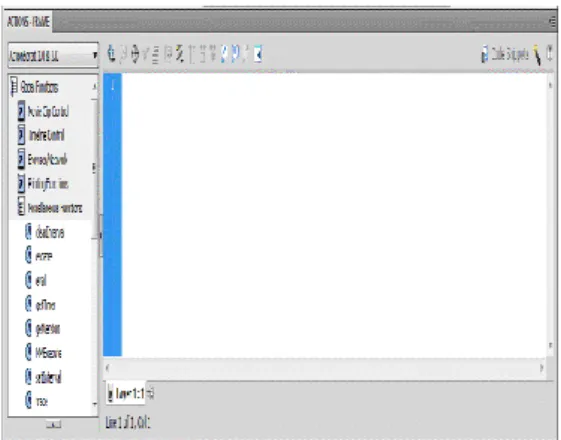561x440 pixels.
Task: Select the getVersion function
Action: 42,329
